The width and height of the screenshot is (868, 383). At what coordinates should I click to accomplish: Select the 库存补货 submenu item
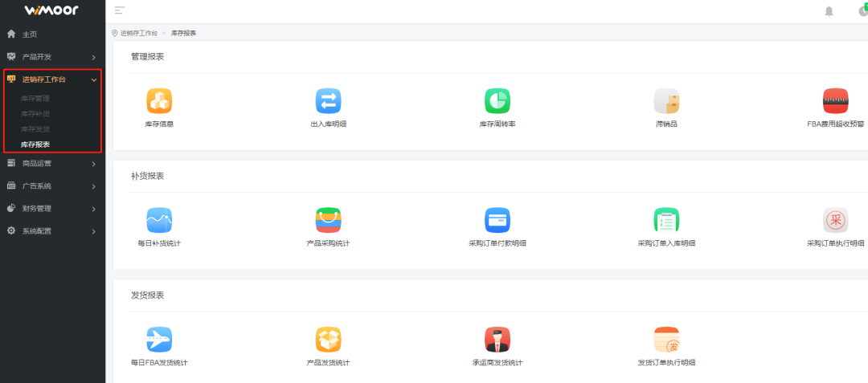[35, 114]
